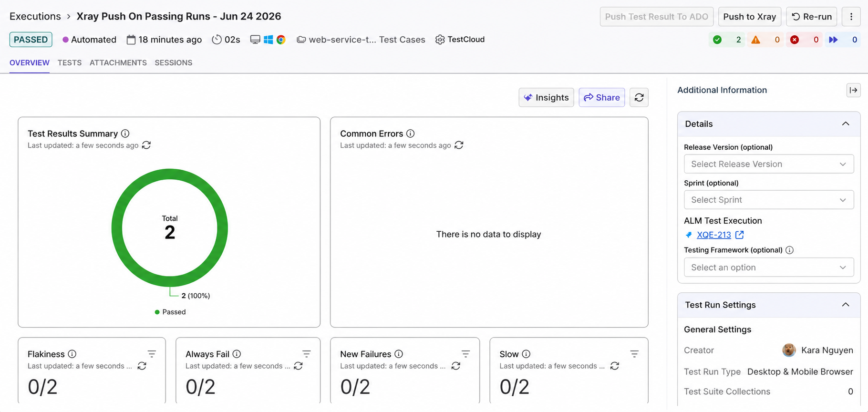Switch to the TESTS tab
The height and width of the screenshot is (412, 868).
70,62
